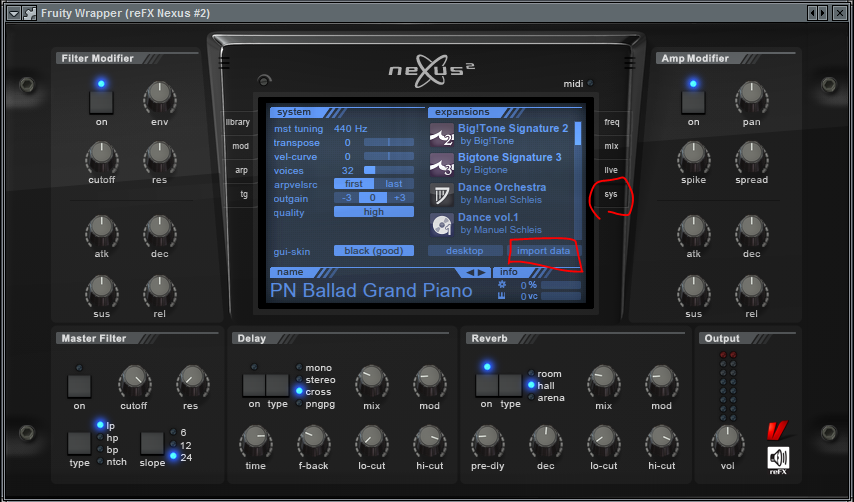Disable the Reverb on button
This screenshot has width=854, height=502.
487,385
